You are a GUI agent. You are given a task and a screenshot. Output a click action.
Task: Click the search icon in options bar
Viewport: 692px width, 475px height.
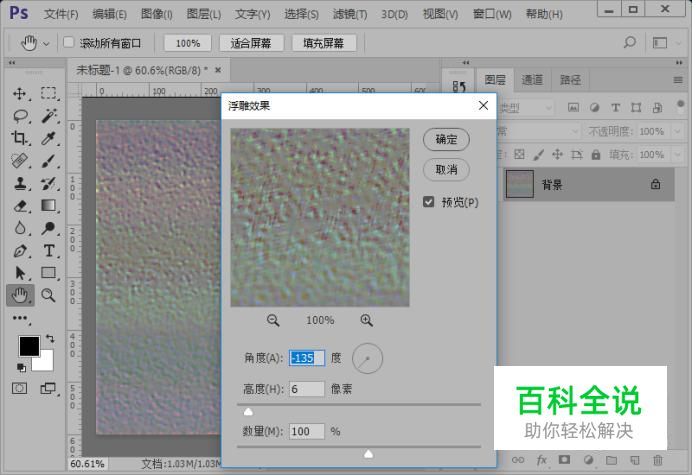[629, 43]
